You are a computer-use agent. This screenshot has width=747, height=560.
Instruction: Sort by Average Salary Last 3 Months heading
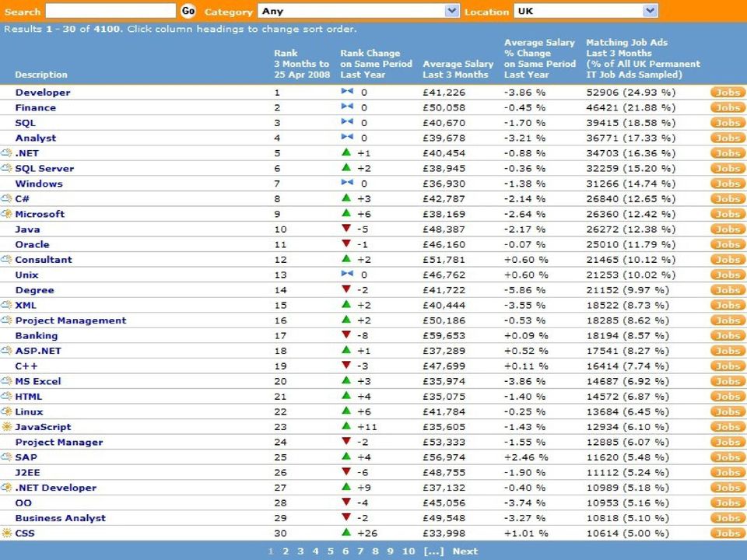[x=458, y=69]
